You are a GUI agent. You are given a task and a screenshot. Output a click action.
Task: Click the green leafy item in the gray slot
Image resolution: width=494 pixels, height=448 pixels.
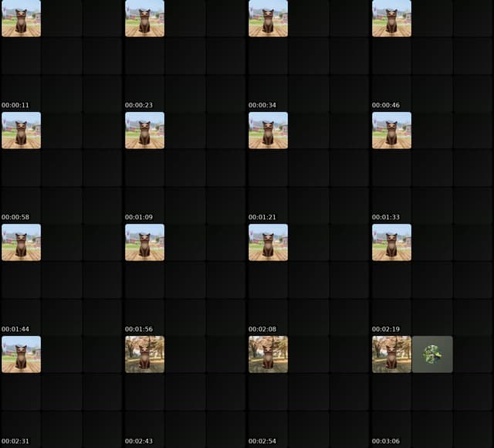pos(432,354)
